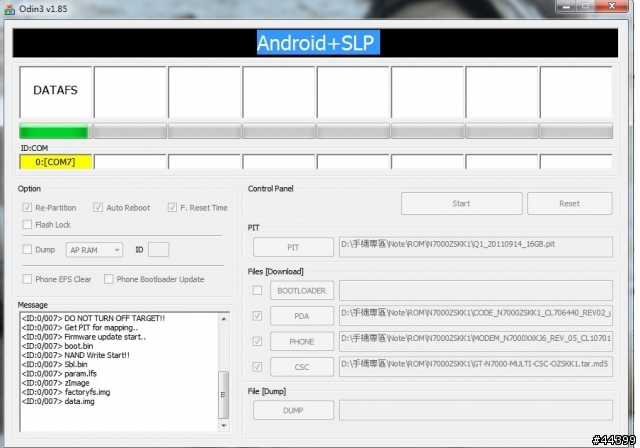Enable the Dump checkbox

[x=27, y=249]
